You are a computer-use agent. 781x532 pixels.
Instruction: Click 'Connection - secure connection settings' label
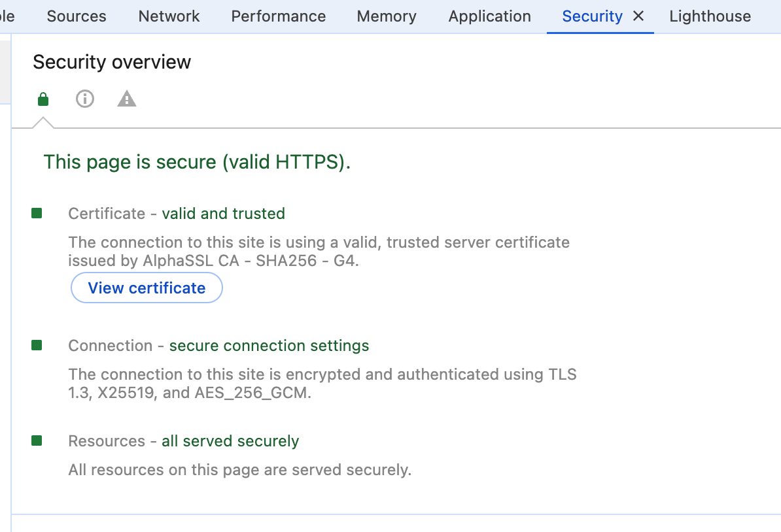click(x=218, y=346)
